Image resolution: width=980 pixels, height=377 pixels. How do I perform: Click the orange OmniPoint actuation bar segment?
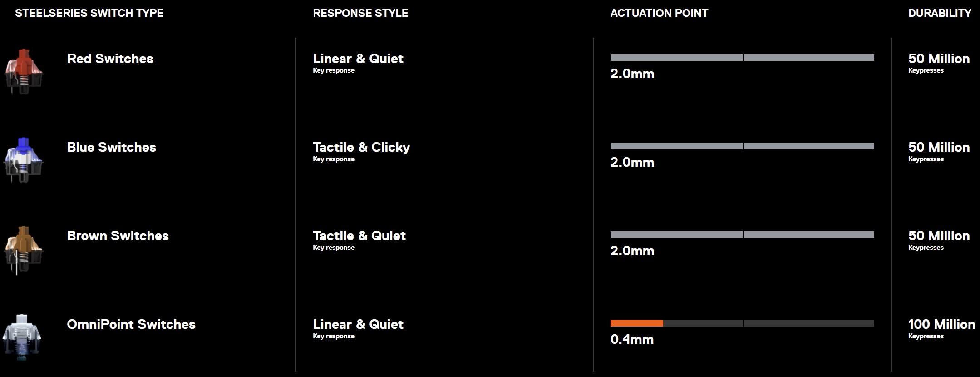pyautogui.click(x=637, y=323)
